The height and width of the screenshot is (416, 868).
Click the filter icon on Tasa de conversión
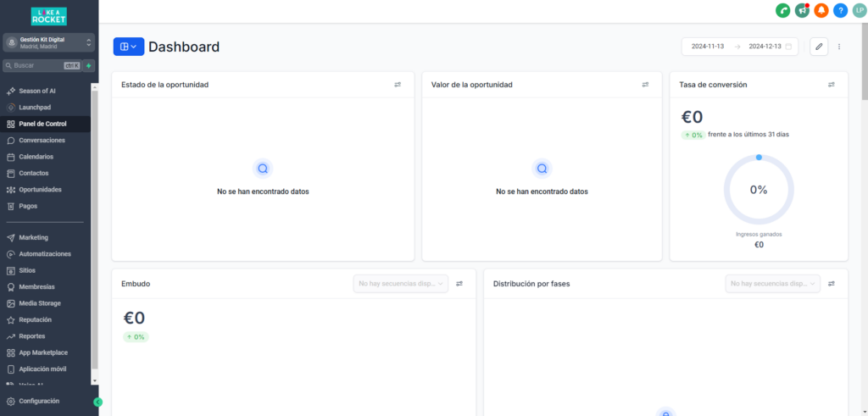tap(832, 85)
